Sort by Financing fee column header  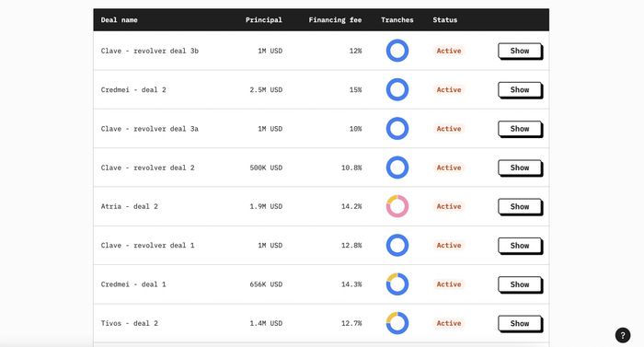(x=335, y=19)
